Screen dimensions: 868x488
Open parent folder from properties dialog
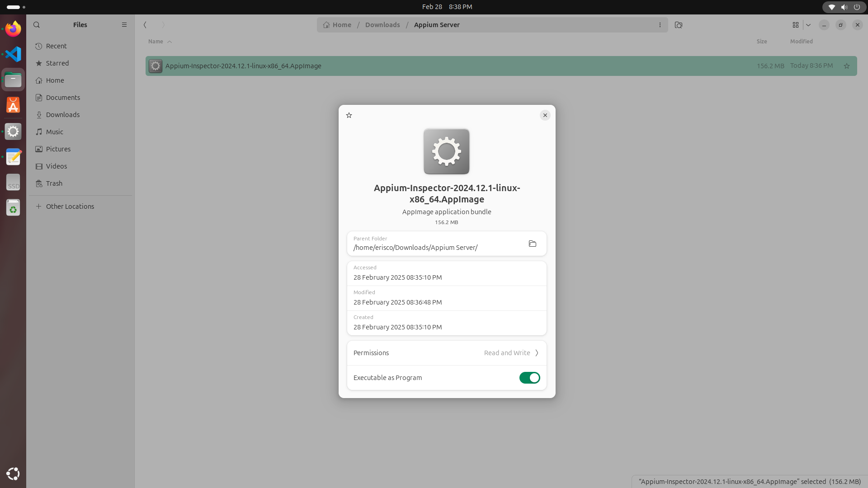tap(532, 244)
